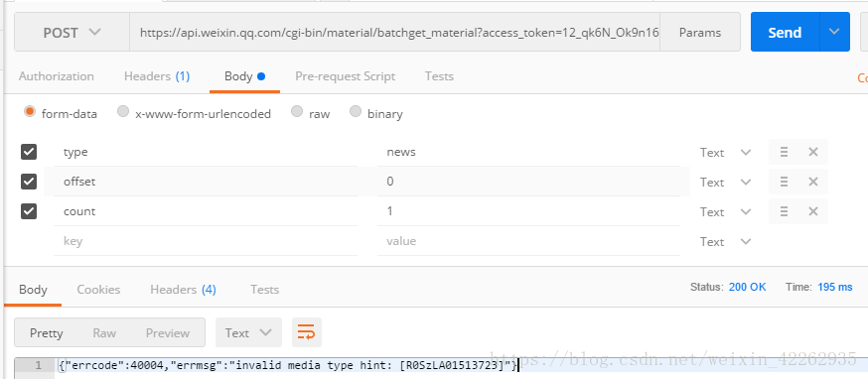868x379 pixels.
Task: Click the Params button
Action: click(x=700, y=32)
